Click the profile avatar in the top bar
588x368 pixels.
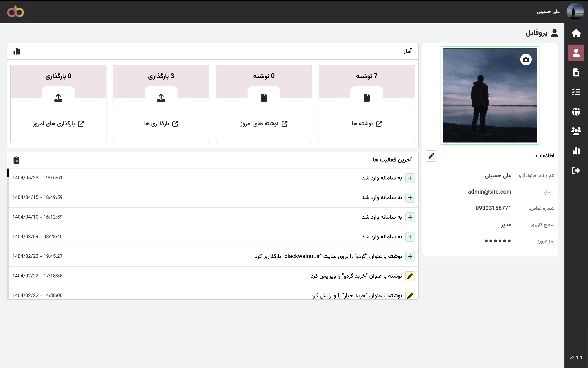click(576, 11)
